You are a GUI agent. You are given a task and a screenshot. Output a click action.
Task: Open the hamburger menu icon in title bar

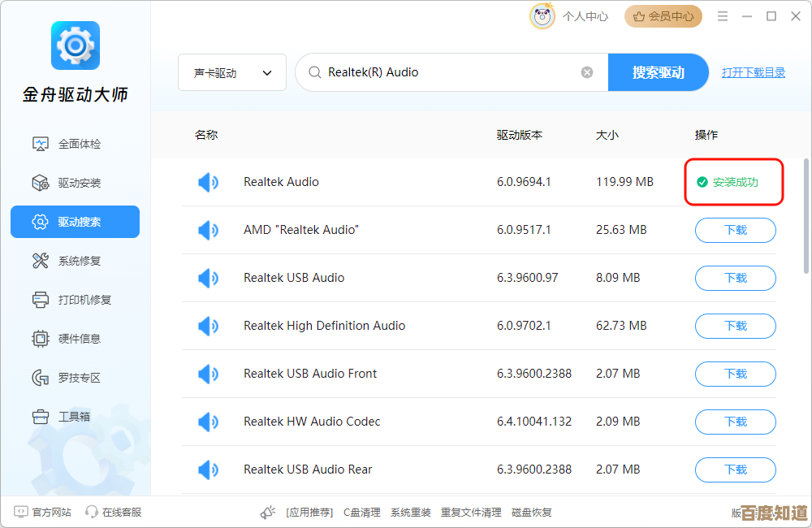click(x=722, y=16)
